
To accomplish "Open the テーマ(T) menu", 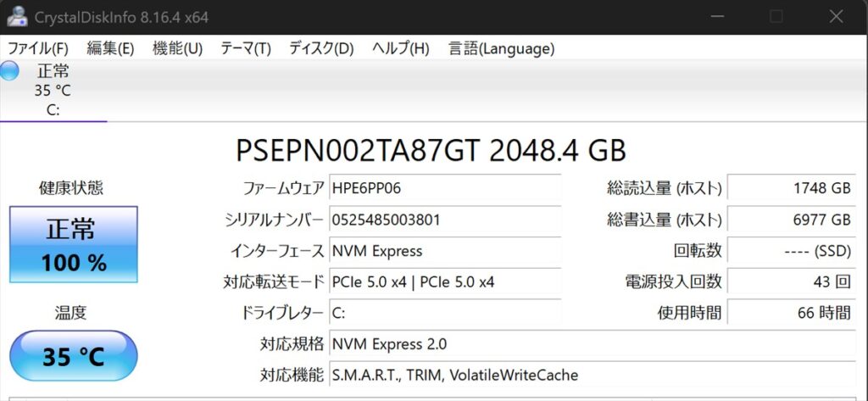I will (246, 48).
